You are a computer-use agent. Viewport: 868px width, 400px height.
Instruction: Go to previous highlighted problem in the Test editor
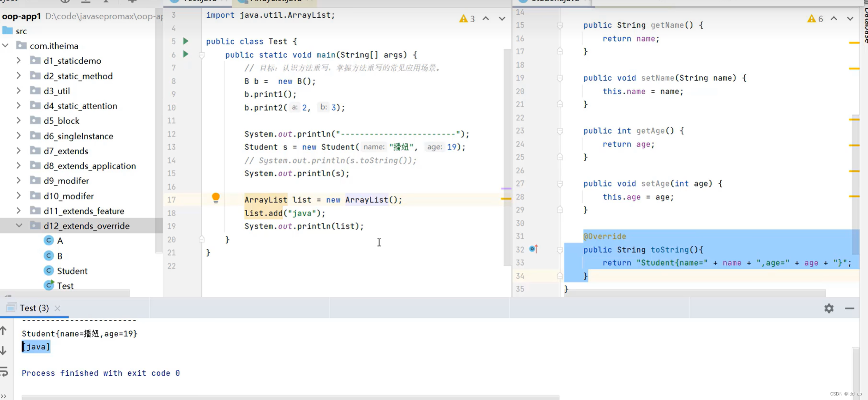(486, 18)
